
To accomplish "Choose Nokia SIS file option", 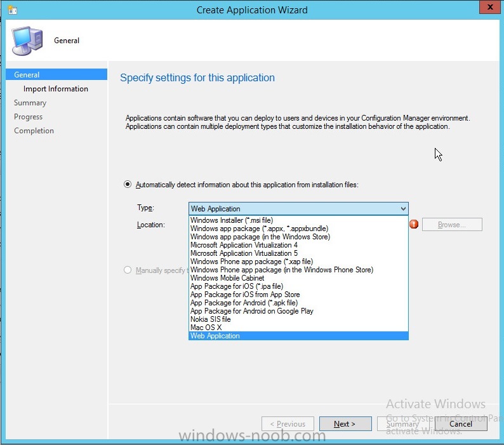I will [x=298, y=319].
